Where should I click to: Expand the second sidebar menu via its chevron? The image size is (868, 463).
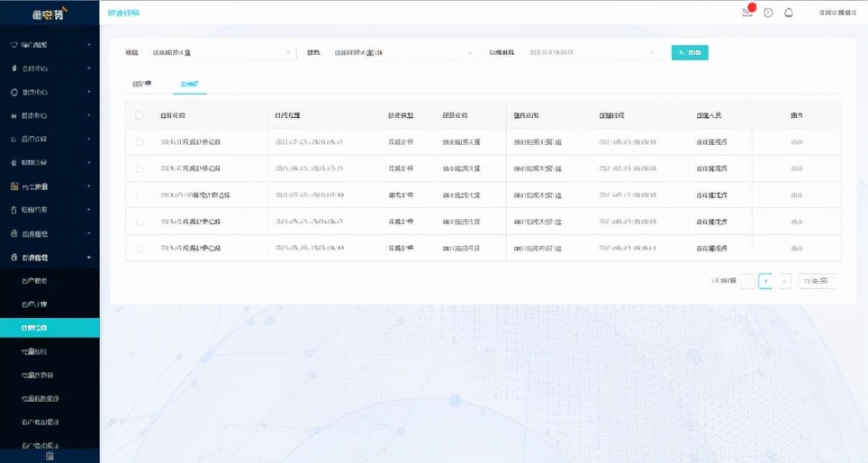[x=88, y=68]
